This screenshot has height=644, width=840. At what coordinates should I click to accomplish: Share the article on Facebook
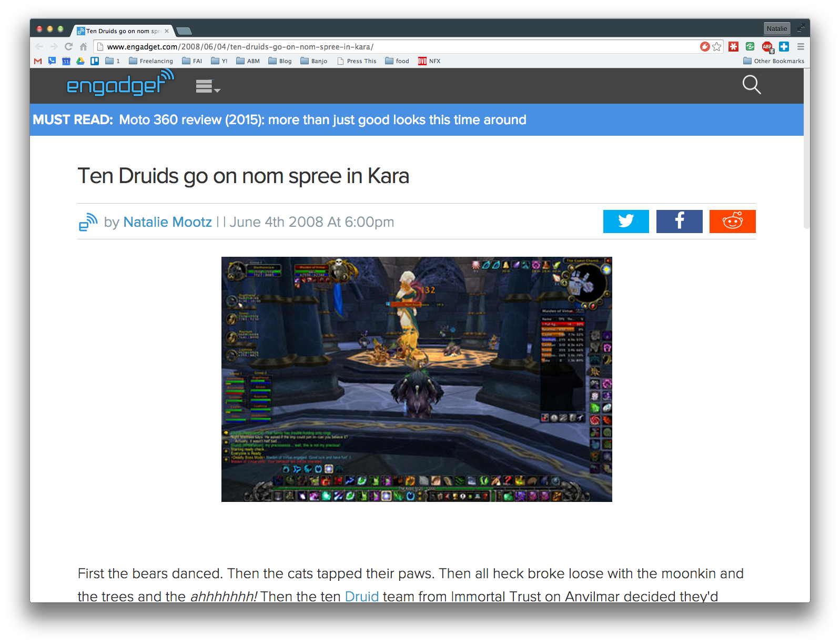tap(679, 221)
